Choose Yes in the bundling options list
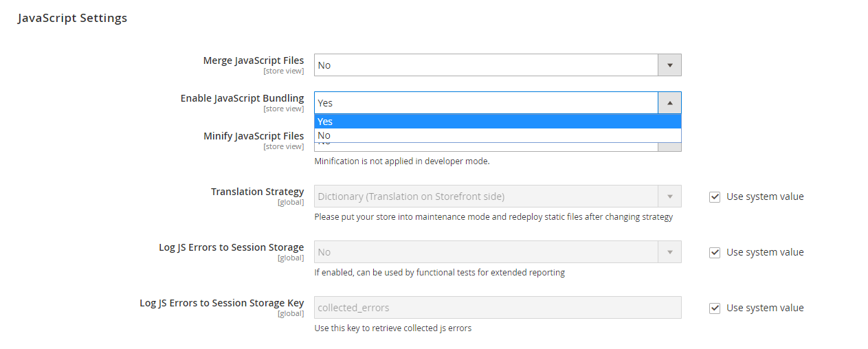 click(x=498, y=122)
